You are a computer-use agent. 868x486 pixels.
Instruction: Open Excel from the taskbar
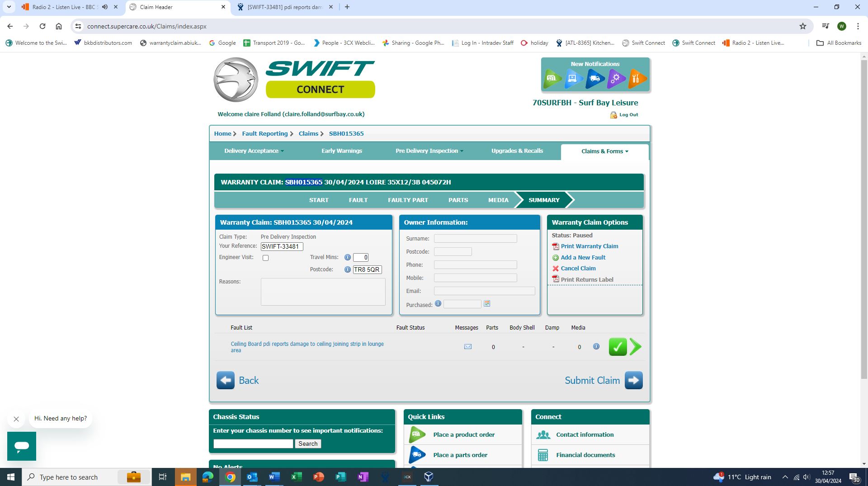297,477
